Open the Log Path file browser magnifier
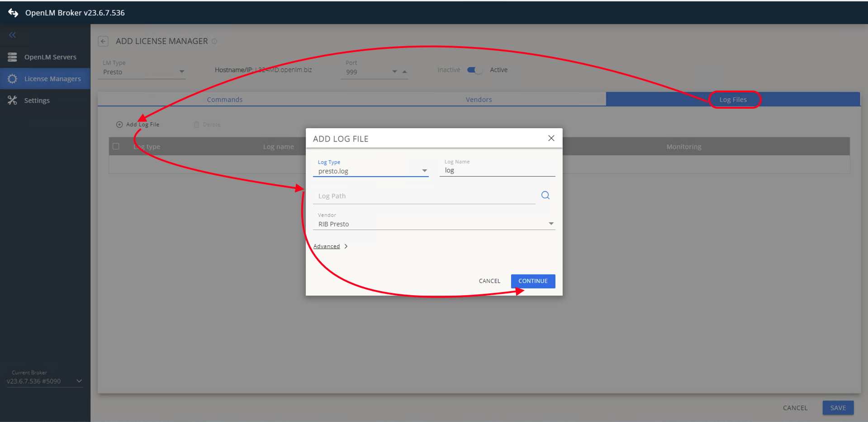Viewport: 868px width, 422px height. pyautogui.click(x=545, y=195)
